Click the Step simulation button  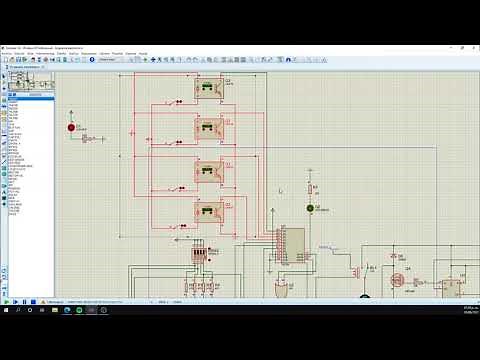pyautogui.click(x=15, y=302)
